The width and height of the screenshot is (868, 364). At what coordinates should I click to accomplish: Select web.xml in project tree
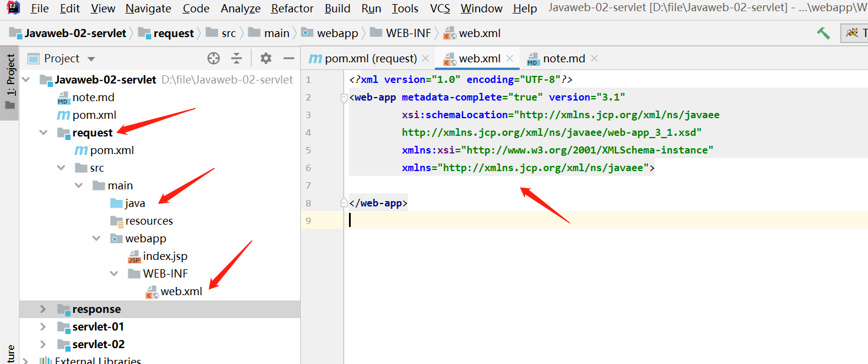pyautogui.click(x=174, y=291)
